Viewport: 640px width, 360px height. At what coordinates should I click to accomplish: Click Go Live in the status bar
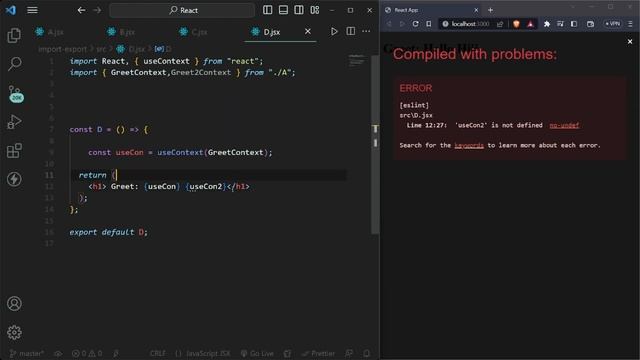257,353
